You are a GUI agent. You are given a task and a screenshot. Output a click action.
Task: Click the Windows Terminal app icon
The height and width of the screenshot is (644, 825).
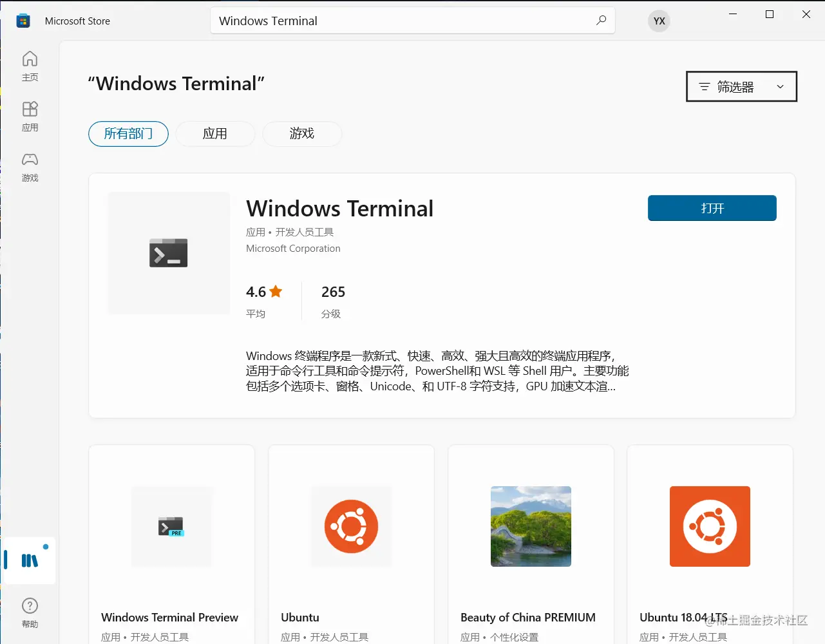[x=168, y=252]
